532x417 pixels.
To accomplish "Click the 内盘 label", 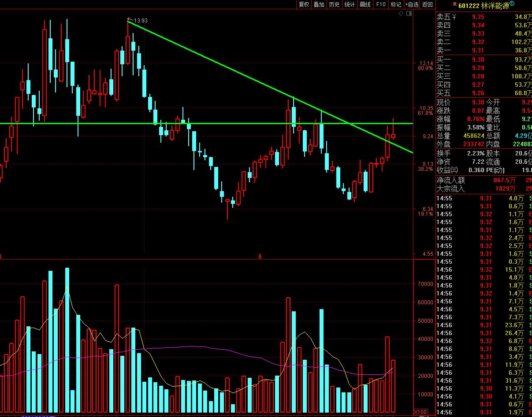I will coord(493,144).
